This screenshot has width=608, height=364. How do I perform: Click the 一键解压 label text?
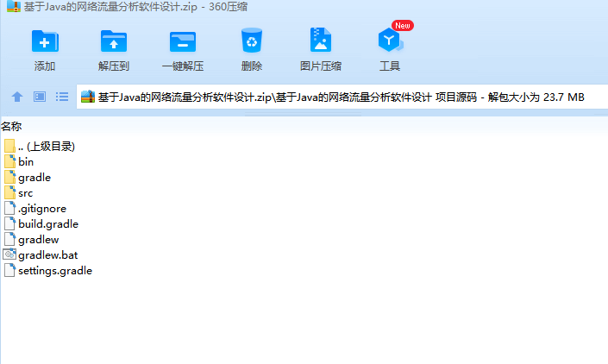[x=183, y=66]
